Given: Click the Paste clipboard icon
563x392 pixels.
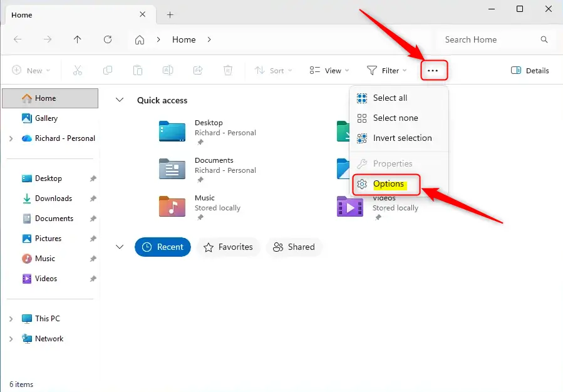Looking at the screenshot, I should tap(138, 70).
